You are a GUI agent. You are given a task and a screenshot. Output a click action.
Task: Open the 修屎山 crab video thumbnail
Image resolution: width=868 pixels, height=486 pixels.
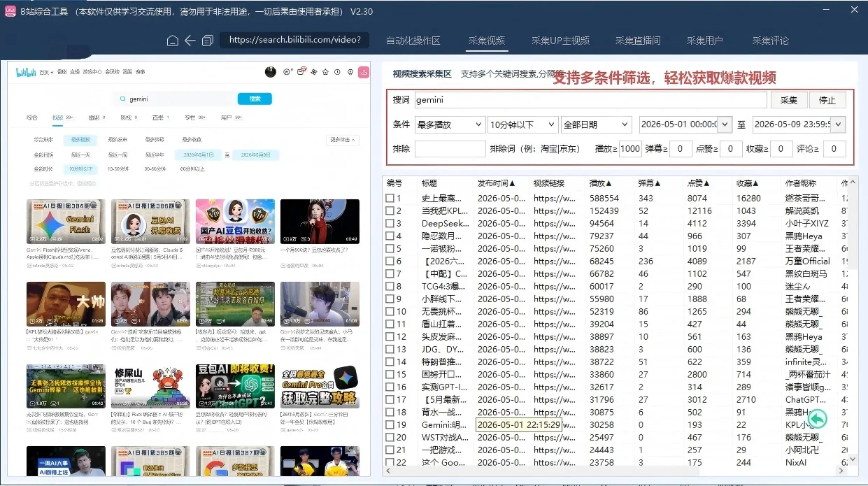(x=150, y=386)
